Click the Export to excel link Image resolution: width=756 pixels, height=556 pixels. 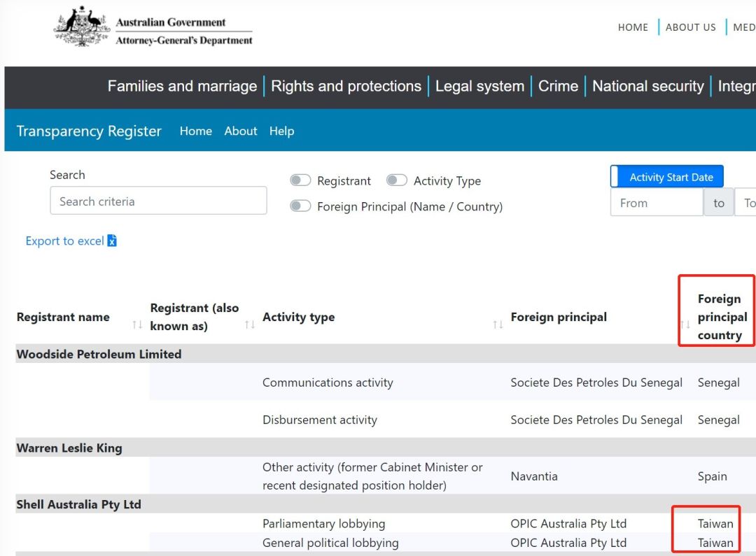[x=64, y=241]
